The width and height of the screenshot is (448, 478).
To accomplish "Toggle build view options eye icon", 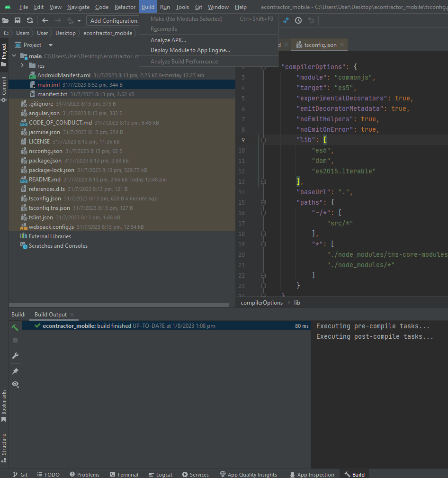I will (15, 384).
